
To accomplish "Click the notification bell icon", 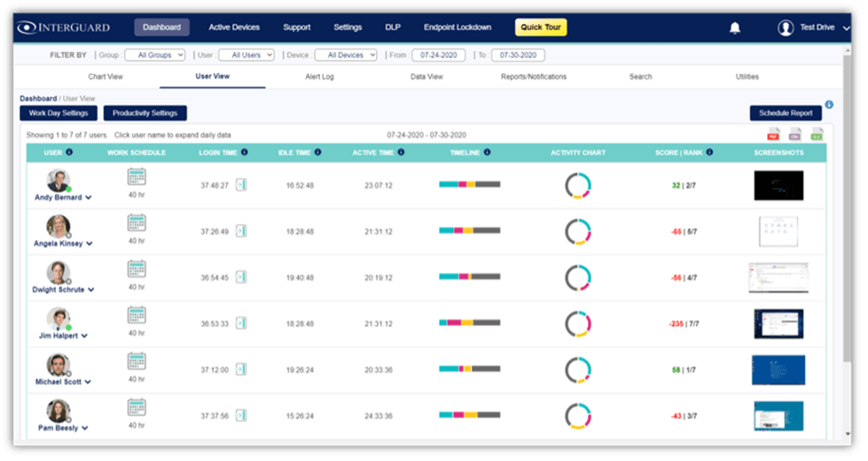I will [x=734, y=27].
